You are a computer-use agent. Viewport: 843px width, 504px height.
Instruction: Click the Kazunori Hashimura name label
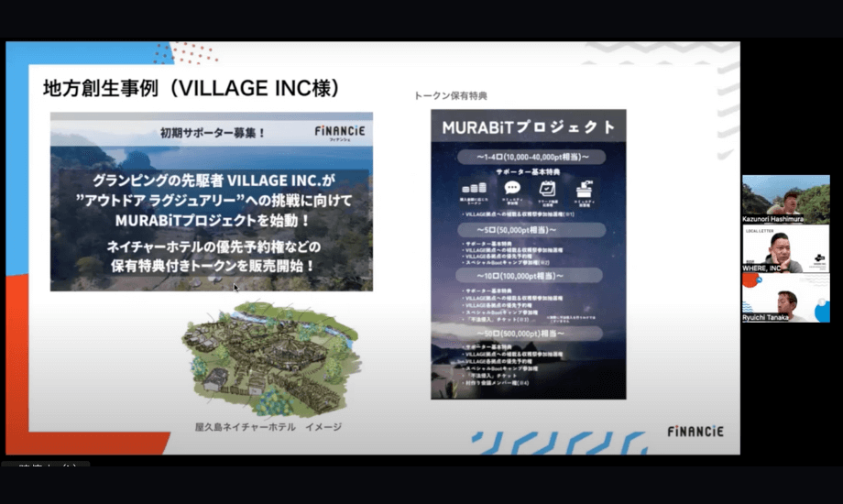click(x=772, y=219)
